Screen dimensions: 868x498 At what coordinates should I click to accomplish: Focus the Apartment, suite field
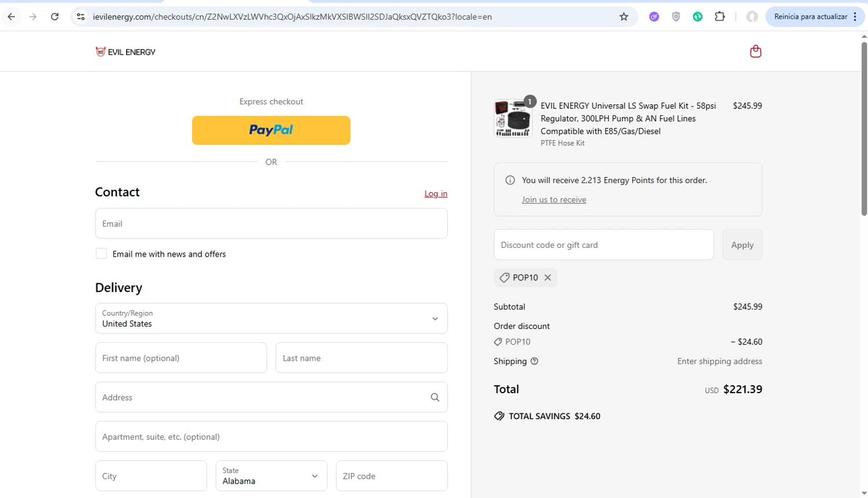(271, 437)
